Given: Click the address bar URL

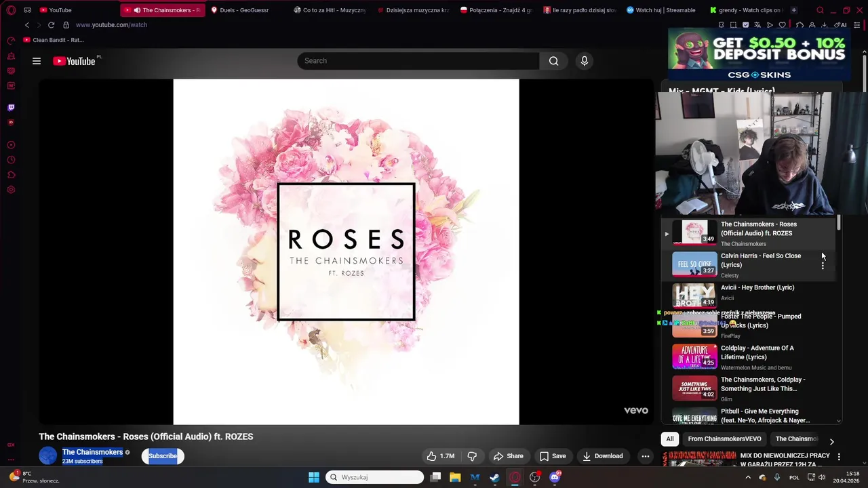Looking at the screenshot, I should pyautogui.click(x=111, y=25).
